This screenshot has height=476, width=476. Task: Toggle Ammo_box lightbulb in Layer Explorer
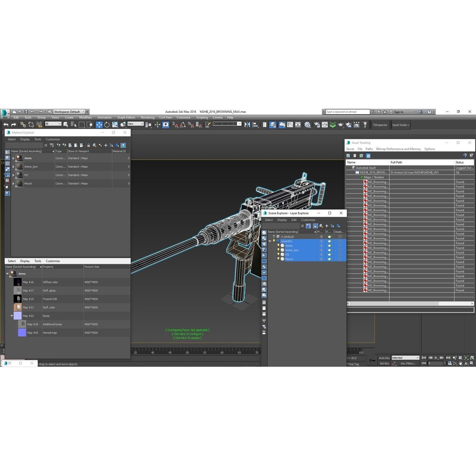point(279,250)
